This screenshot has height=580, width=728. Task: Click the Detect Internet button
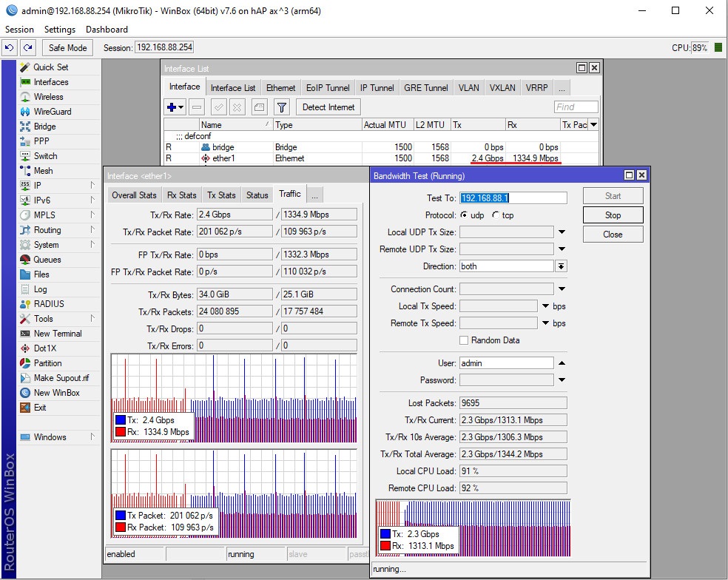tap(328, 107)
